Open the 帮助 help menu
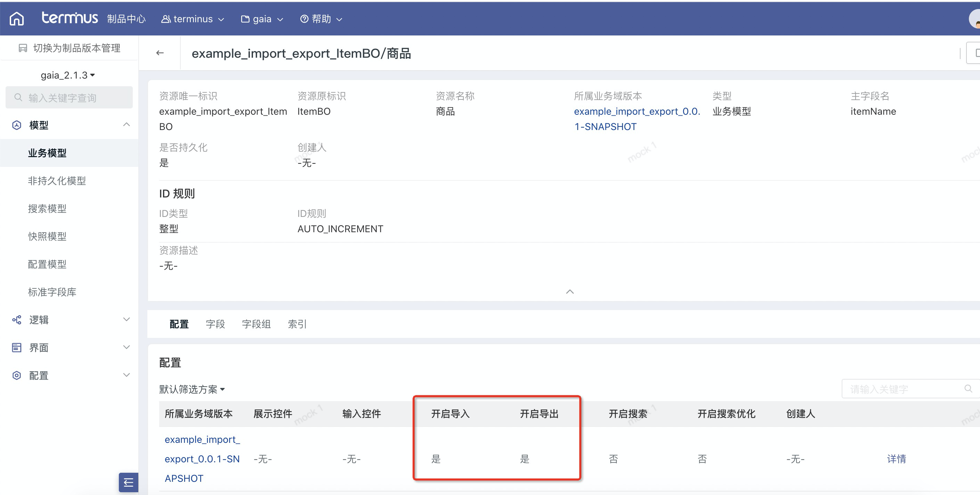The image size is (980, 495). 321,19
